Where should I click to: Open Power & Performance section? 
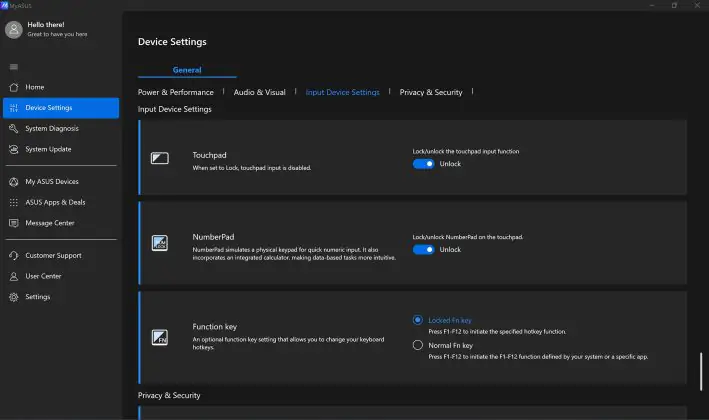click(x=175, y=92)
